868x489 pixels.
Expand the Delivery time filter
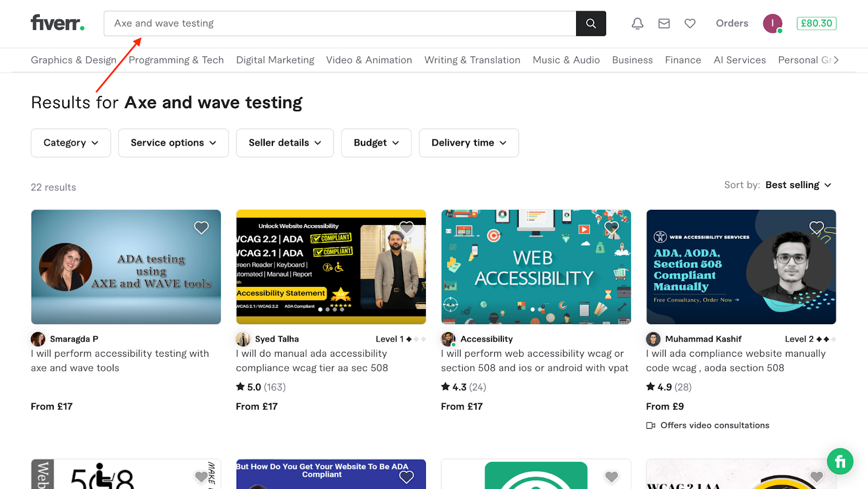(469, 143)
